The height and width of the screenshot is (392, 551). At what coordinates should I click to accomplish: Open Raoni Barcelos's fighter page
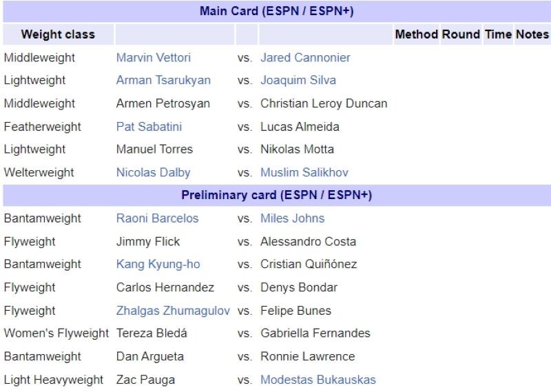click(157, 218)
